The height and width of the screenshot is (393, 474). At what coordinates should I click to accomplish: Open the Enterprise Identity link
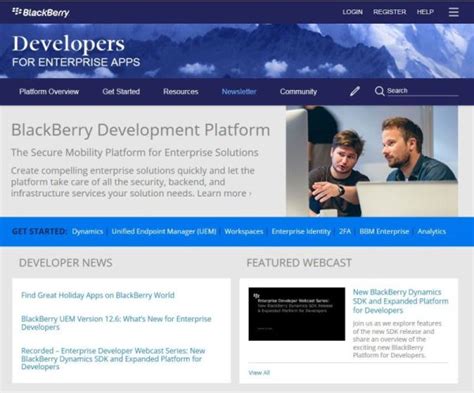[x=301, y=231]
